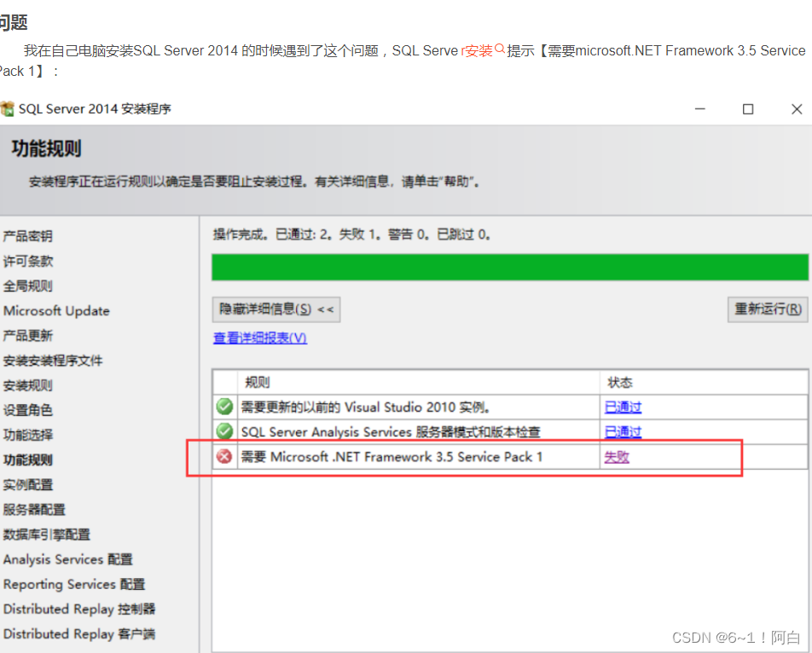Select 安装规则 step in sidebar

28,385
